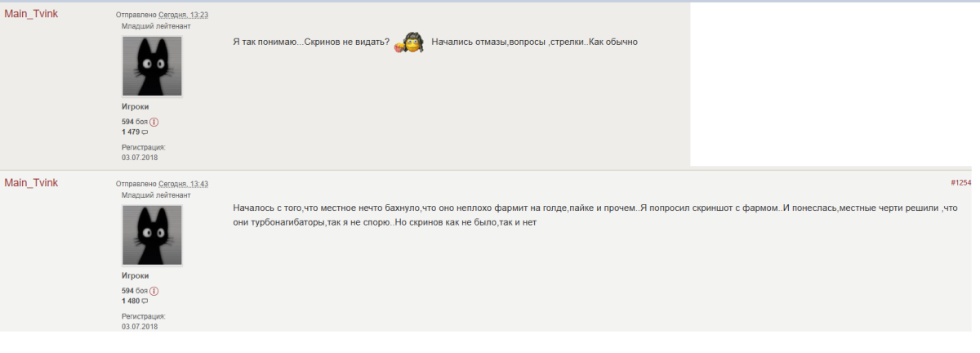Open the black cat avatar in the first post
The height and width of the screenshot is (353, 980).
152,66
